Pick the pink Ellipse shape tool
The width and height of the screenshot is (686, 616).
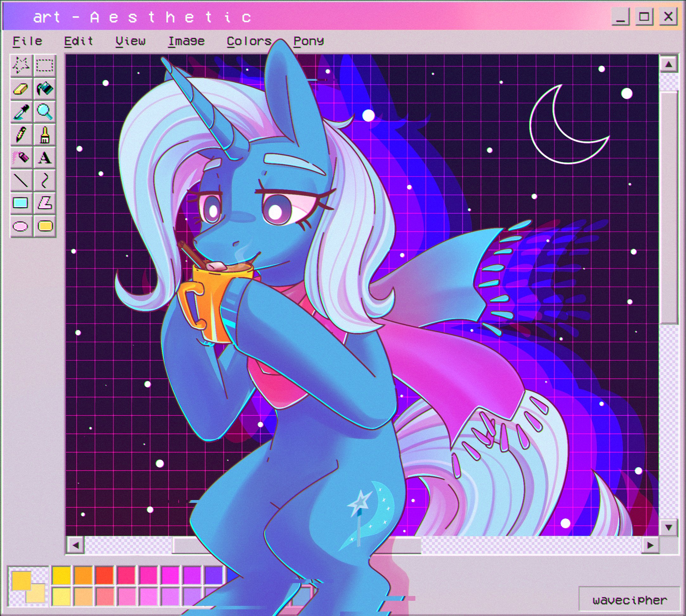pyautogui.click(x=21, y=226)
